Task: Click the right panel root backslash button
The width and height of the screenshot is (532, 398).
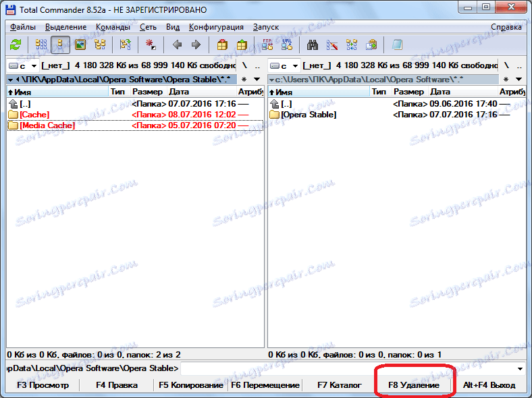Action: (x=506, y=65)
